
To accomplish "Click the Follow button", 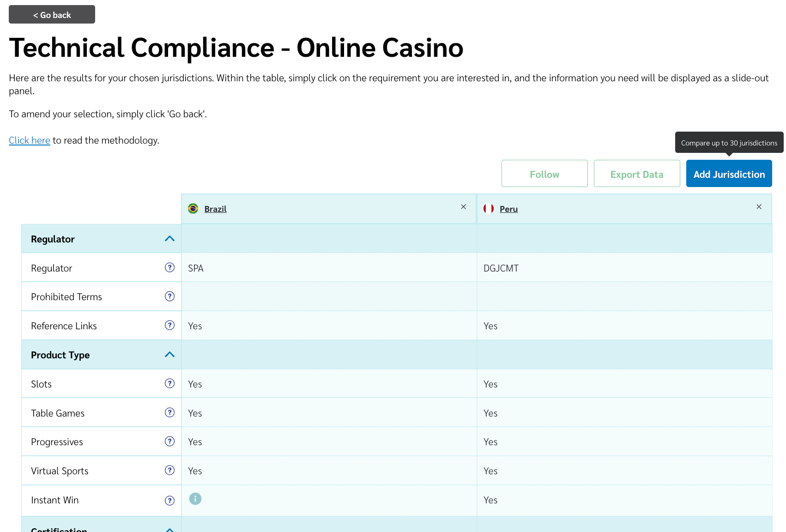I will [x=544, y=174].
